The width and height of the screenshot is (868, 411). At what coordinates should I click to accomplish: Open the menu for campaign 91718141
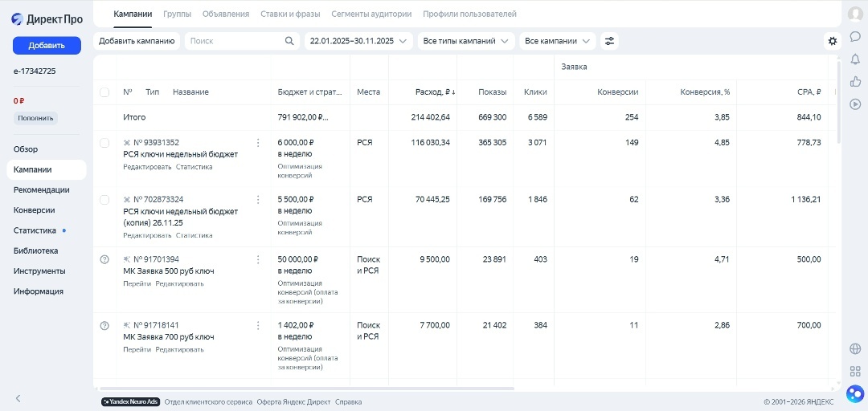coord(258,325)
